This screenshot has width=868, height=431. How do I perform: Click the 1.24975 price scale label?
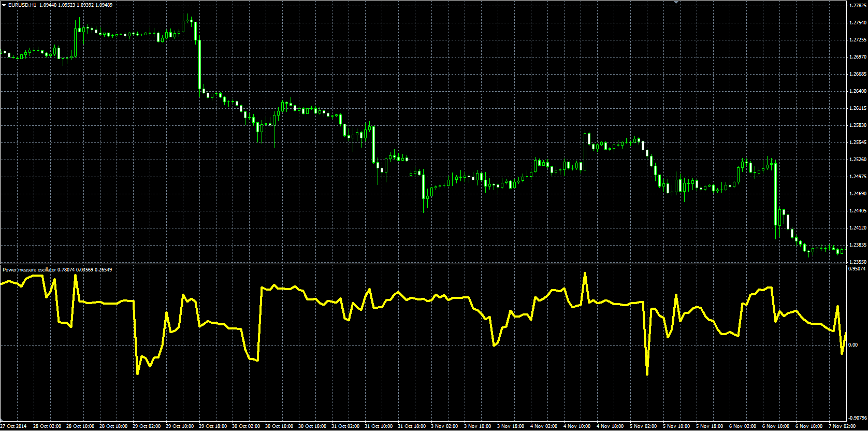coord(858,177)
